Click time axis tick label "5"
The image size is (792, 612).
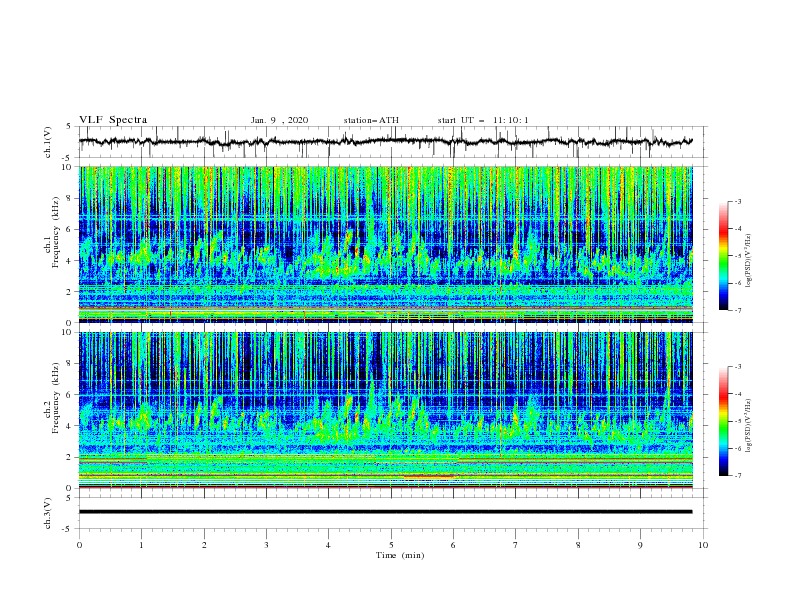(x=391, y=545)
